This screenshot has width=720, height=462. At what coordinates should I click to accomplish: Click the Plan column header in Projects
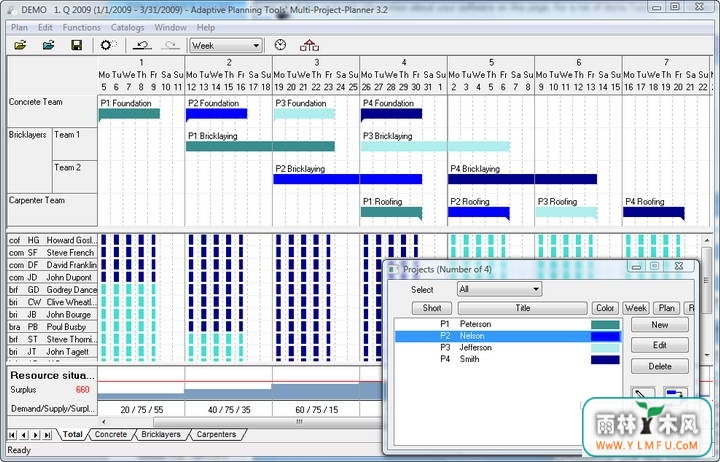(666, 308)
